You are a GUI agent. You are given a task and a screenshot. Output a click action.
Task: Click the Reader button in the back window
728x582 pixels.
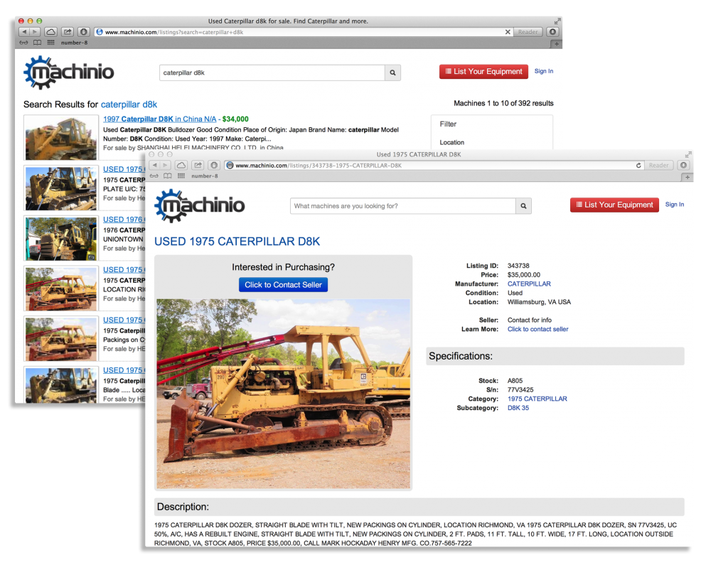[x=528, y=32]
